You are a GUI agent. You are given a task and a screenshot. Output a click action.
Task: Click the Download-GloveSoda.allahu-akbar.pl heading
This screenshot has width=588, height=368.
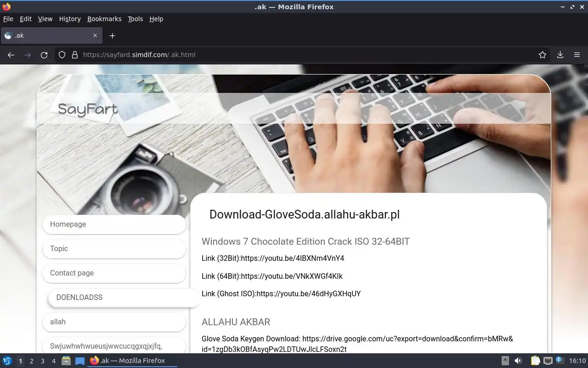(305, 215)
